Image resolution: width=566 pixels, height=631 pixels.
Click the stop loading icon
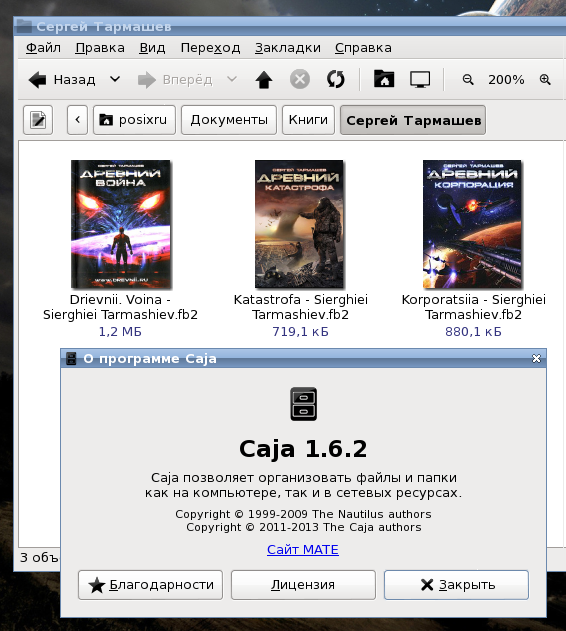(x=300, y=79)
